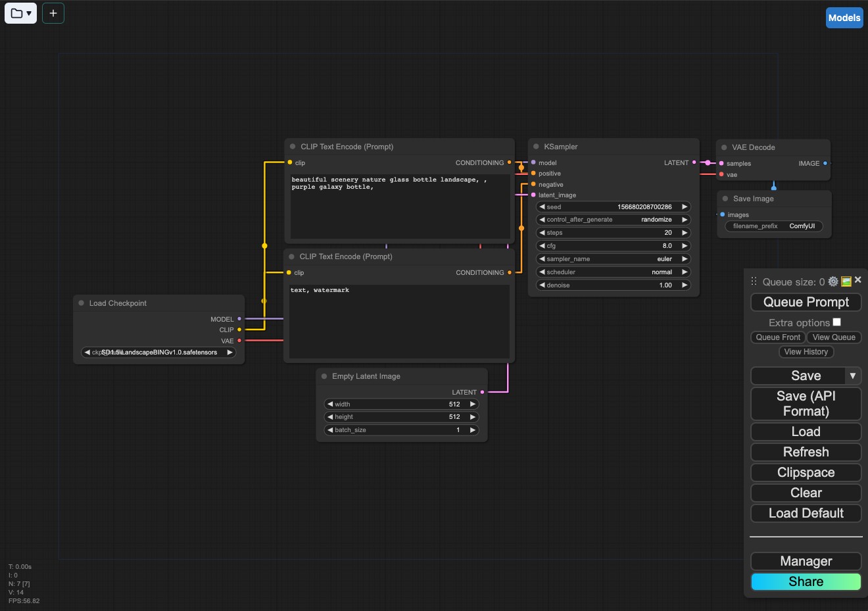868x611 pixels.
Task: Collapse the Load Checkpoint node via dot
Action: pos(82,303)
